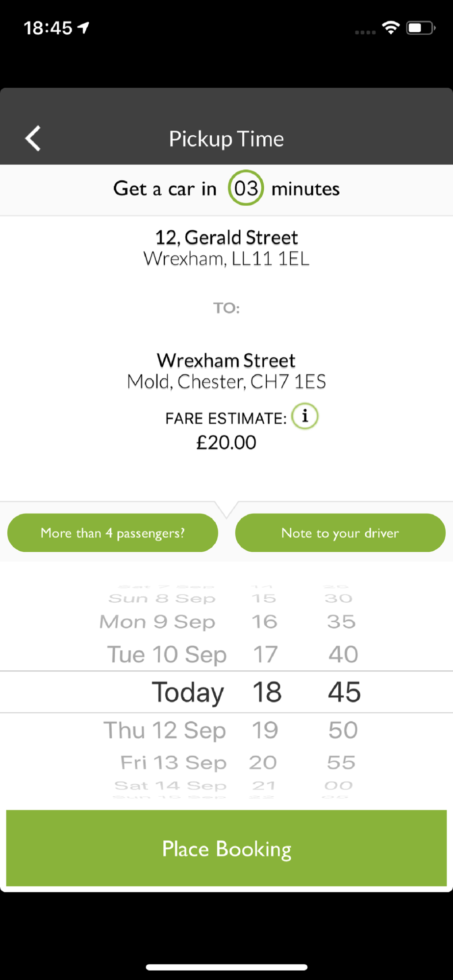
Task: Choose hour 17 in the picker
Action: tap(265, 655)
